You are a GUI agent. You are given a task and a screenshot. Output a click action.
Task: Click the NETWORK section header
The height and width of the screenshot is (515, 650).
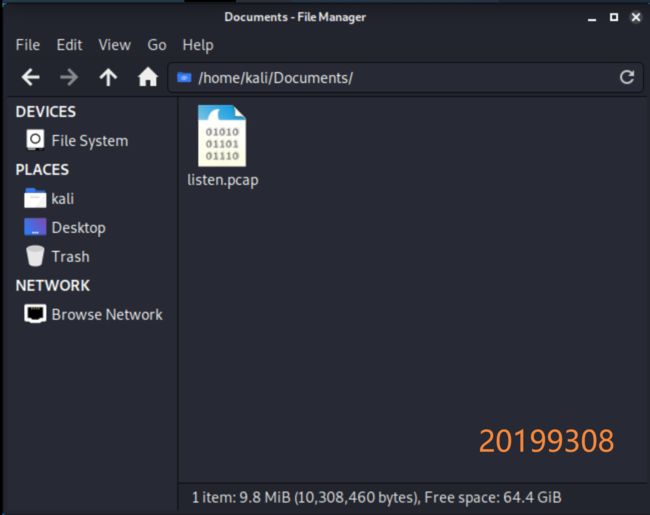tap(53, 285)
